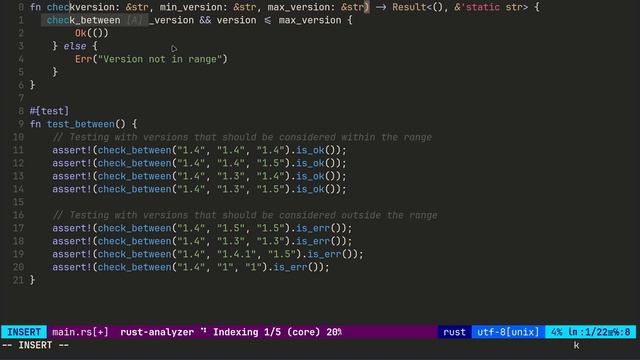Screen dimensions: 640x360
Task: Click the closing brace on line 6
Action: (32, 85)
